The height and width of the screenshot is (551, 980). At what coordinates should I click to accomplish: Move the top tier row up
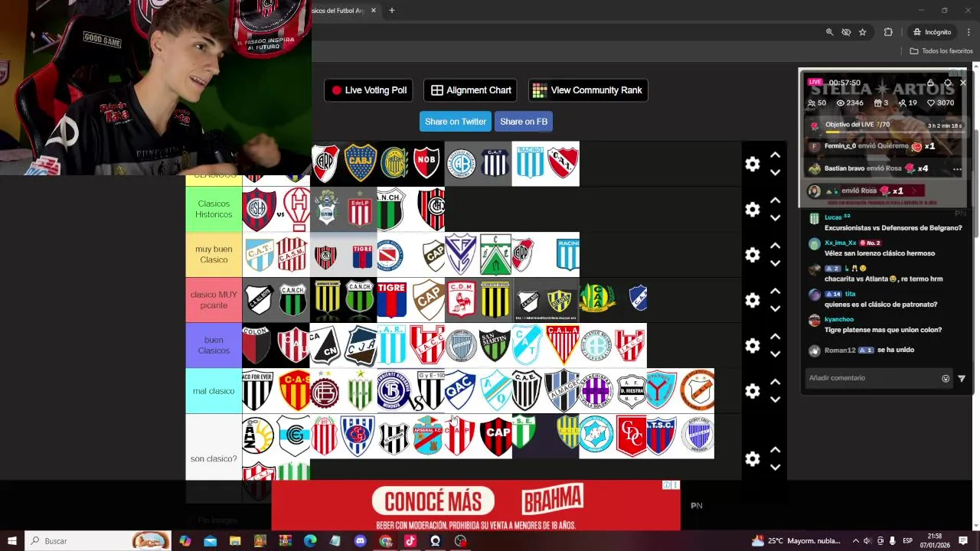pos(775,155)
